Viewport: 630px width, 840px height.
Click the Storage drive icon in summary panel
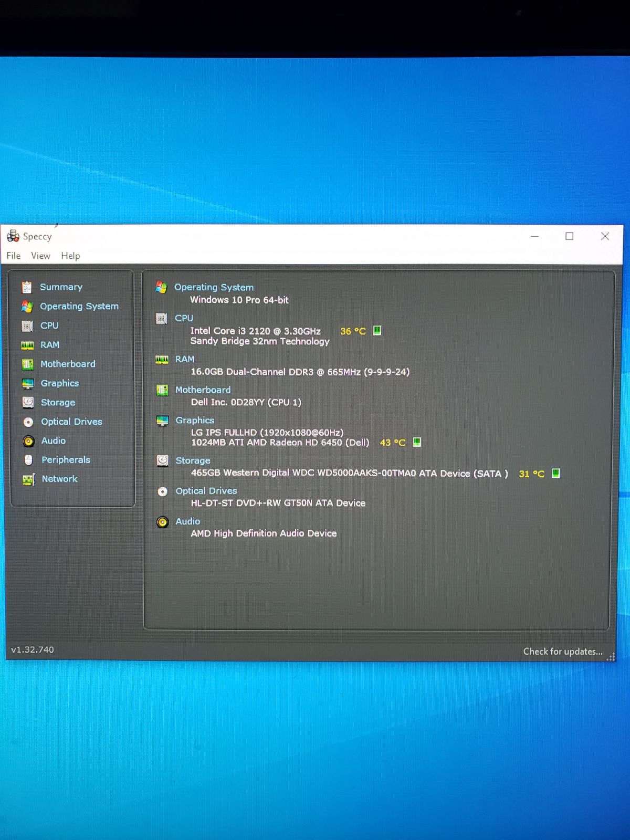point(163,460)
